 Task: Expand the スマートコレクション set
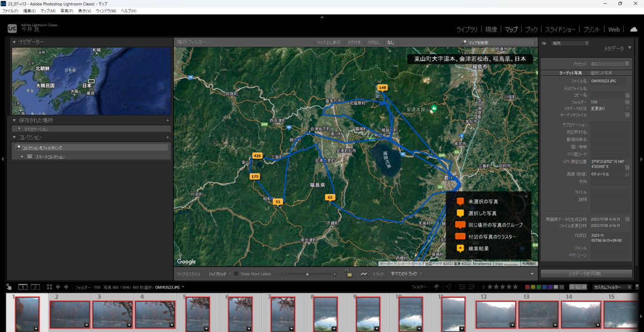[x=22, y=157]
